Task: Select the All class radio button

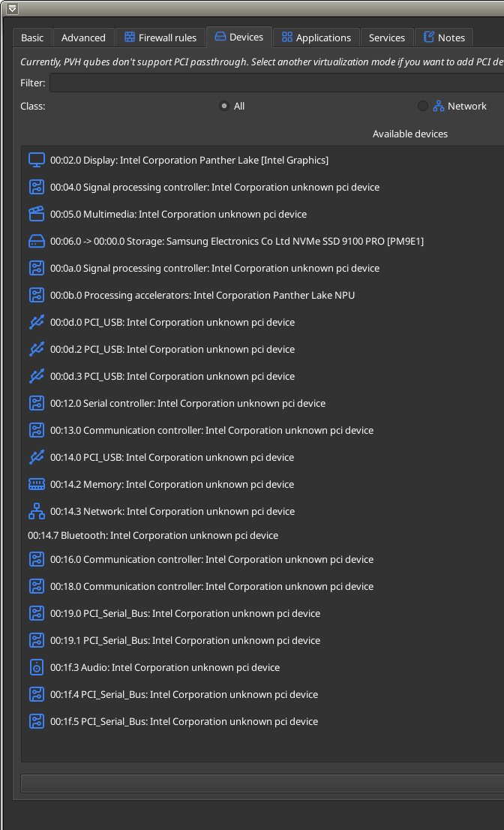Action: 224,106
